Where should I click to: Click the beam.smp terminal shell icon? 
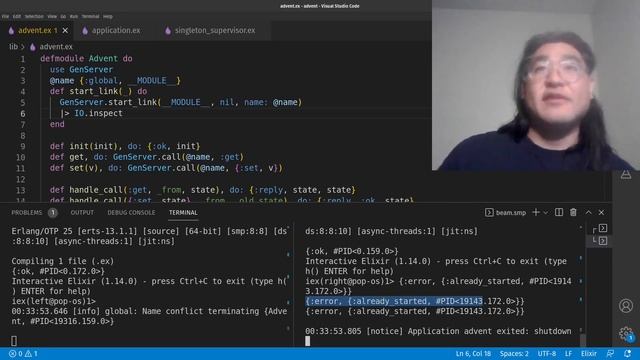click(489, 212)
